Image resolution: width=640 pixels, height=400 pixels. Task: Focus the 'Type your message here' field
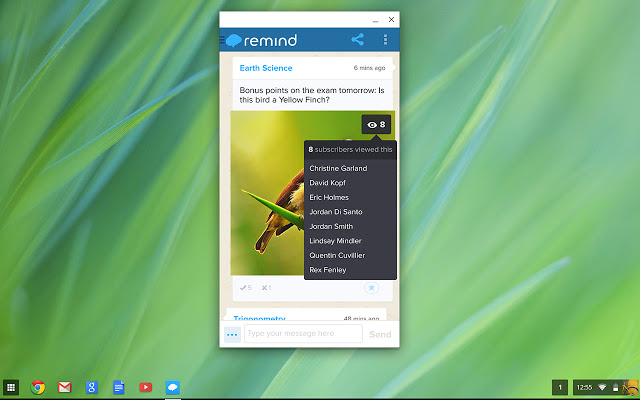[x=303, y=334]
